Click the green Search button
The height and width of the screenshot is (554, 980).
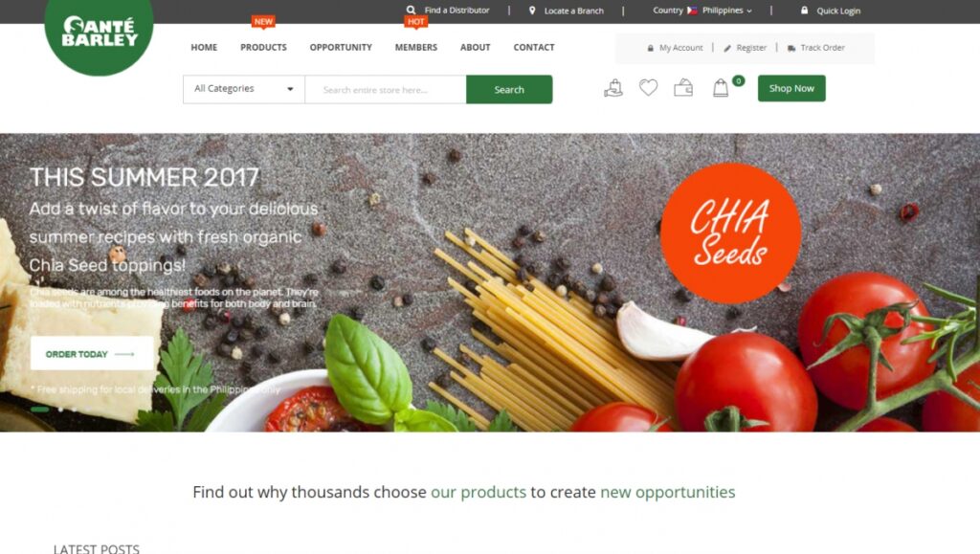click(509, 89)
